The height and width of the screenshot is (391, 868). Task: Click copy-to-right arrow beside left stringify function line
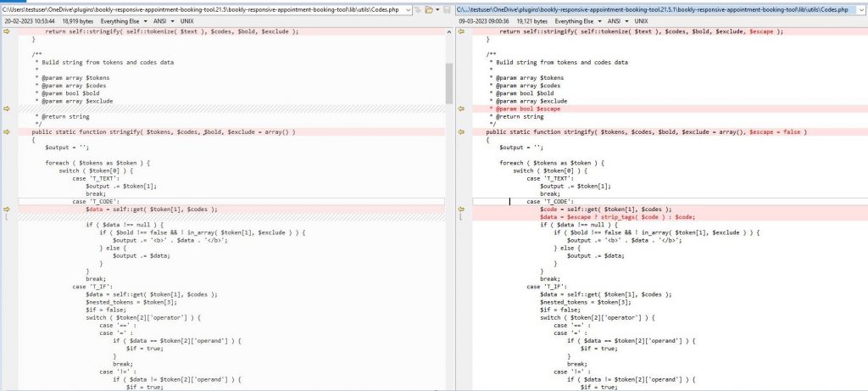[7, 132]
